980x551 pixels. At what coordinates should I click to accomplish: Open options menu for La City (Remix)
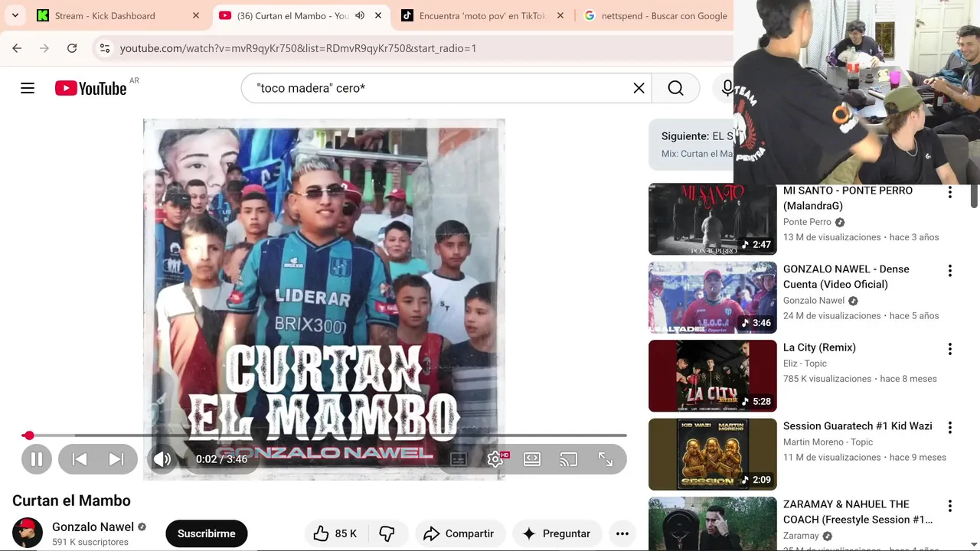[950, 349]
